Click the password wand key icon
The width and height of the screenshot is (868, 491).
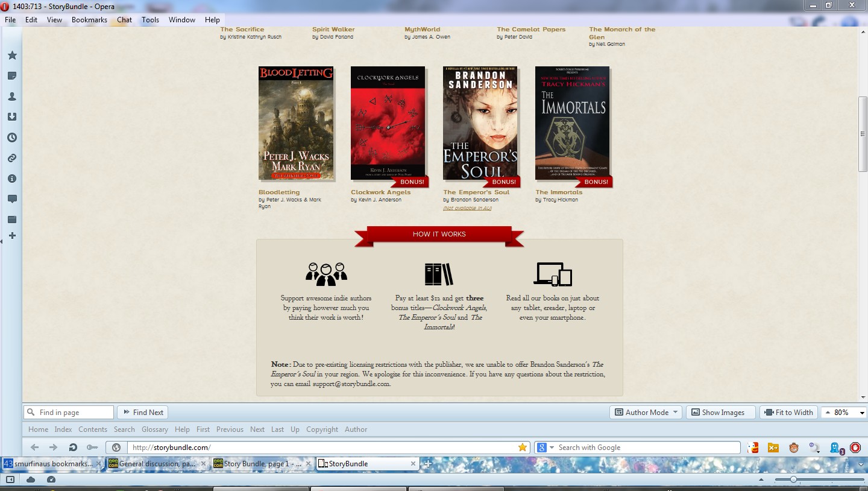[x=92, y=448]
